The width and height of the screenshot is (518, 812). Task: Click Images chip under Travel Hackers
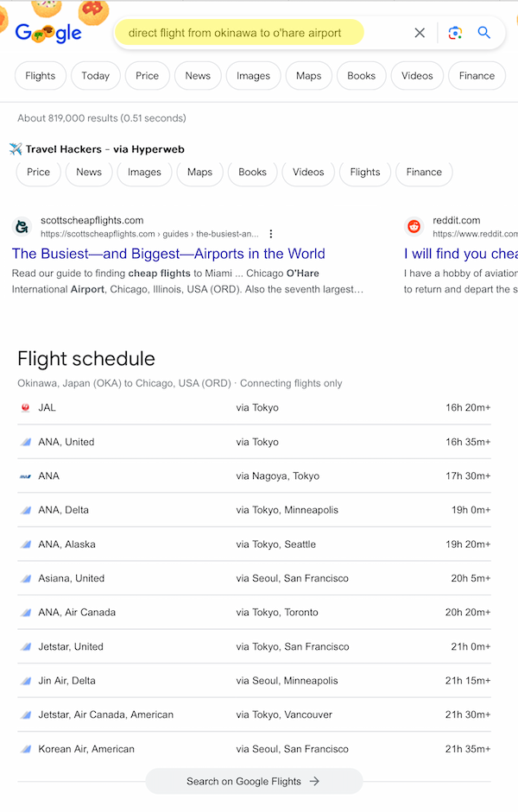click(144, 172)
